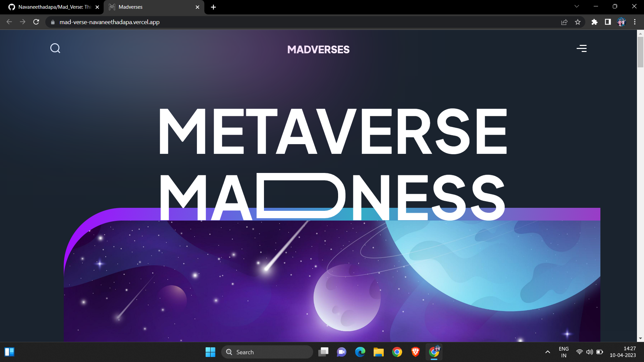Click the share icon in the address bar
644x362 pixels.
(x=565, y=22)
